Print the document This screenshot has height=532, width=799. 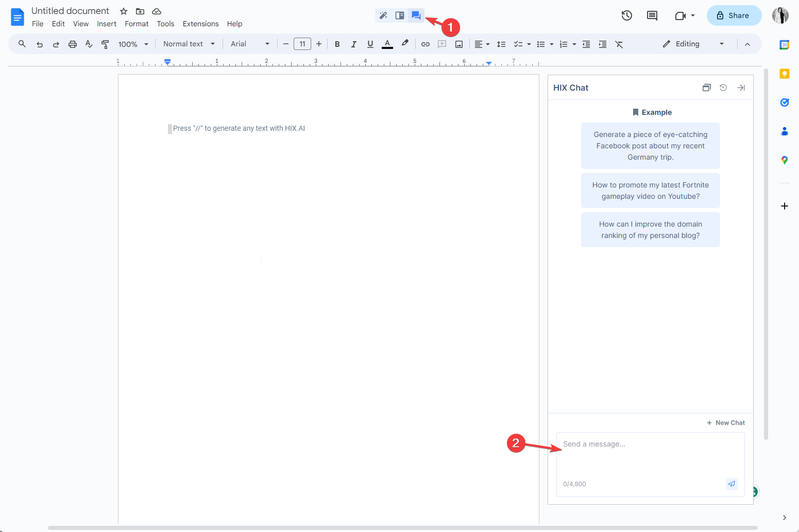point(73,44)
